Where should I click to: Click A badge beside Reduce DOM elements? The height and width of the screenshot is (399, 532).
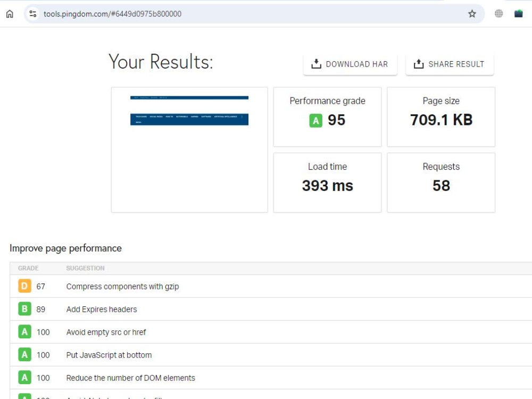pyautogui.click(x=24, y=377)
